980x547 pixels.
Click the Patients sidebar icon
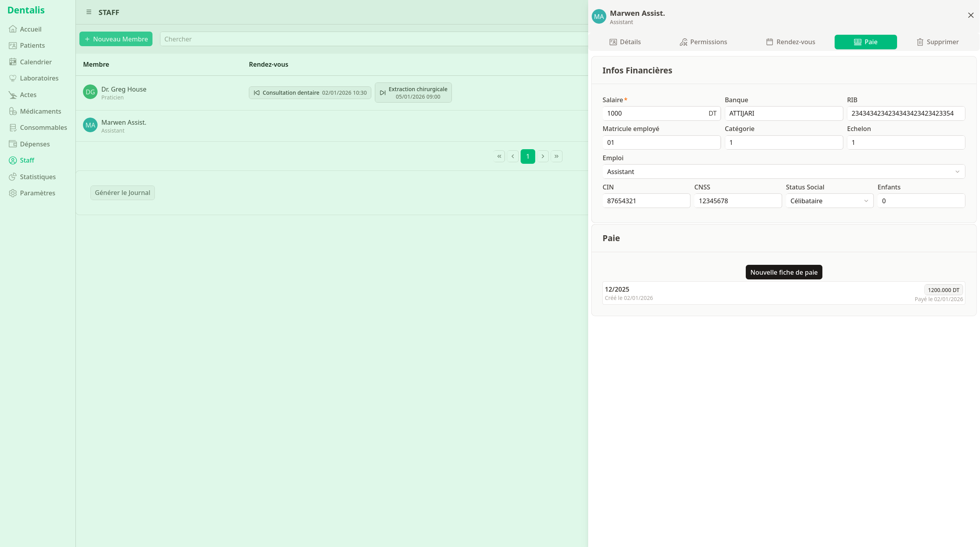pyautogui.click(x=13, y=45)
